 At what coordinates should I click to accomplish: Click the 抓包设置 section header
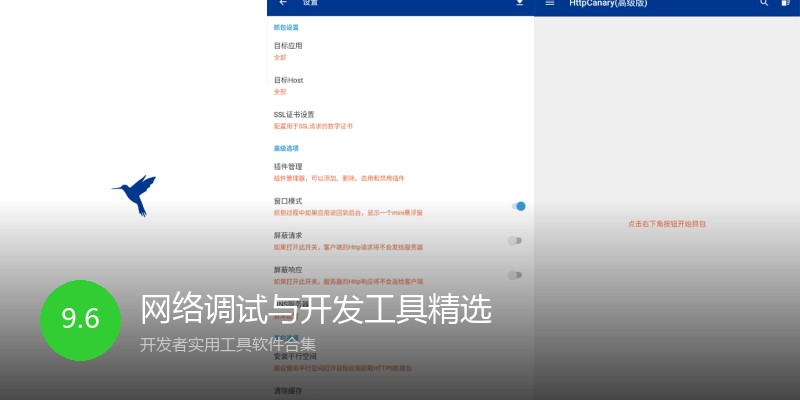[286, 28]
